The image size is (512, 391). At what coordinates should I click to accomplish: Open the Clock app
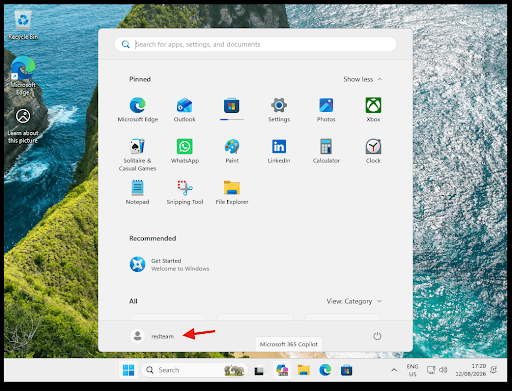click(x=373, y=151)
